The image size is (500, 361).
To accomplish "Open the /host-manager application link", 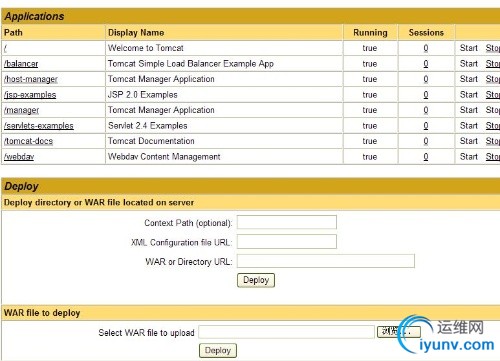I will pos(31,79).
